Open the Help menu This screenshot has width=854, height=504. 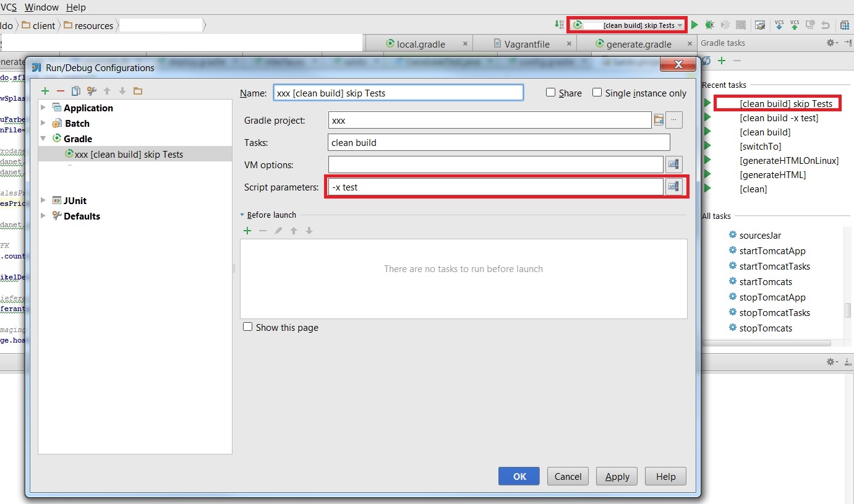pos(75,7)
